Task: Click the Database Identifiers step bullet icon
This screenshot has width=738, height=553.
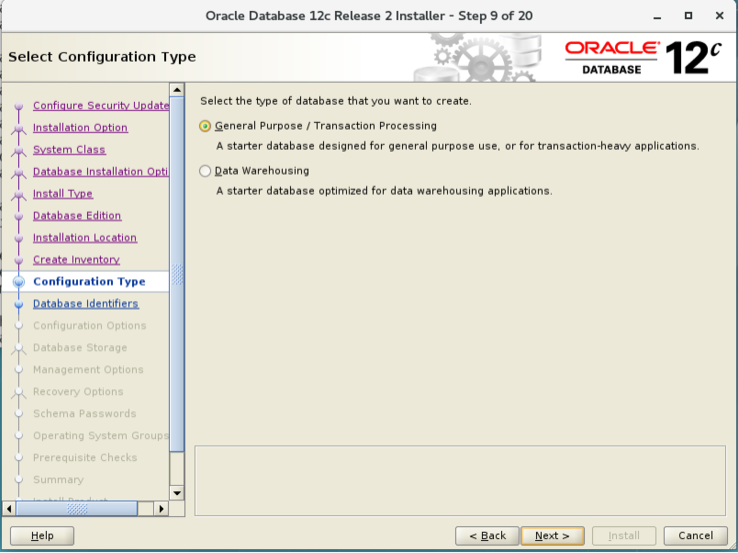Action: [19, 305]
